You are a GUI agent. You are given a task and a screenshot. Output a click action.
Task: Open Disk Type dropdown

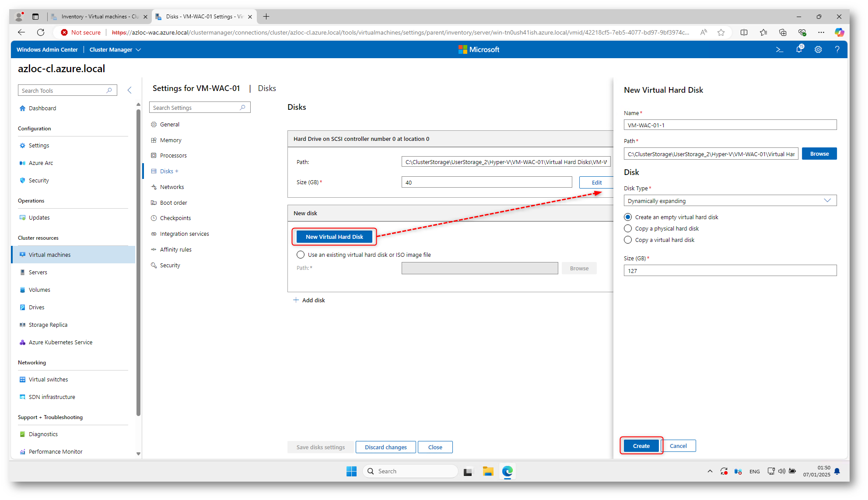point(730,201)
